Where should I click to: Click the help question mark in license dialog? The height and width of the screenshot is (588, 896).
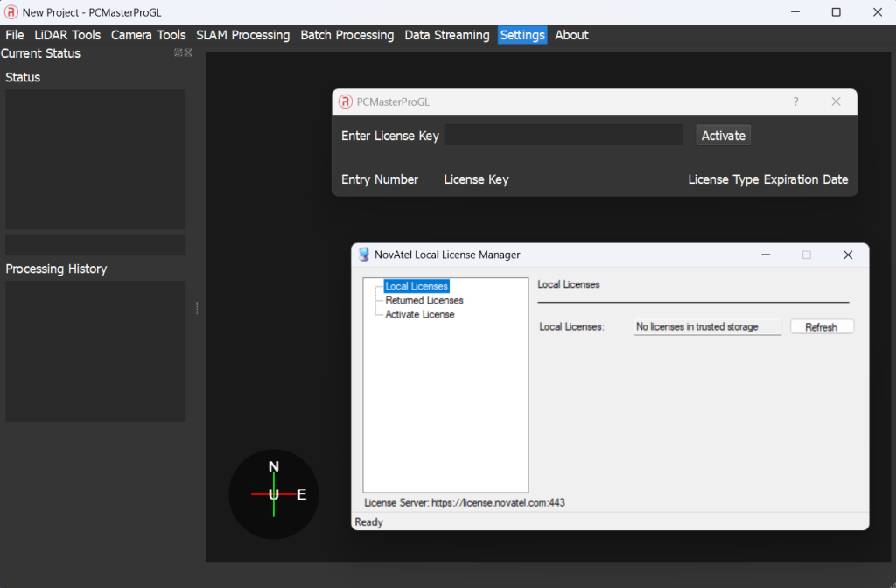point(795,101)
